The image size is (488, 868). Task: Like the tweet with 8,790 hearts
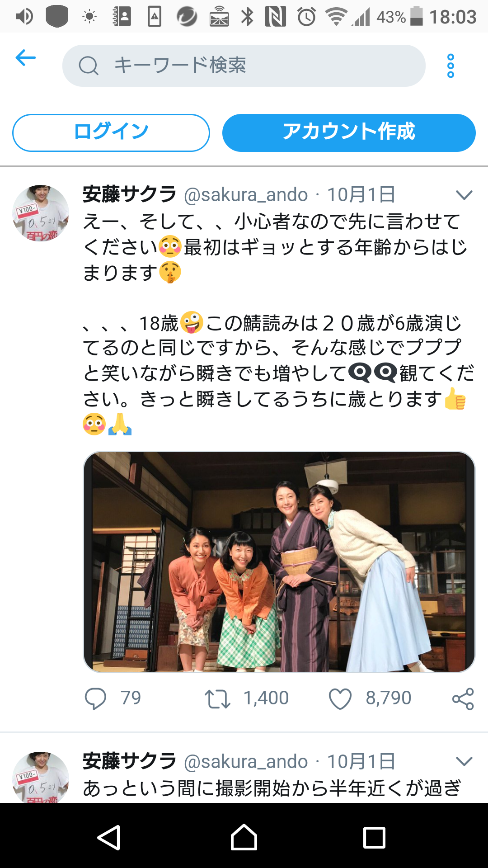click(340, 698)
